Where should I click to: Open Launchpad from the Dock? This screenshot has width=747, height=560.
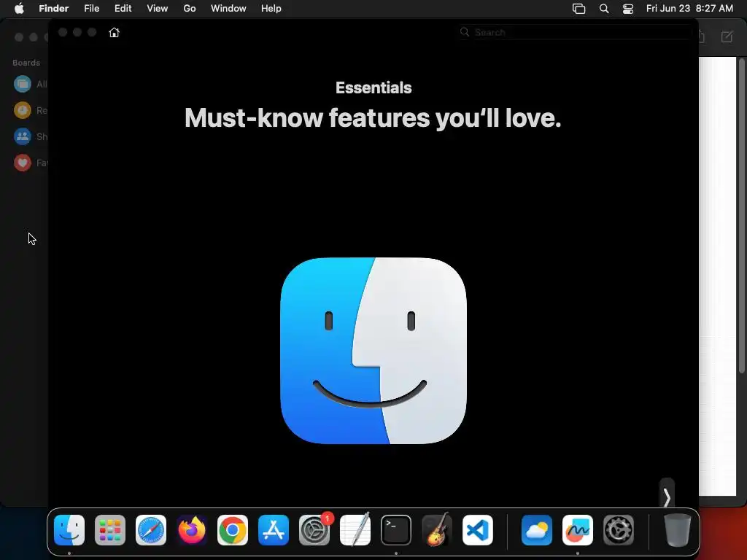click(110, 530)
